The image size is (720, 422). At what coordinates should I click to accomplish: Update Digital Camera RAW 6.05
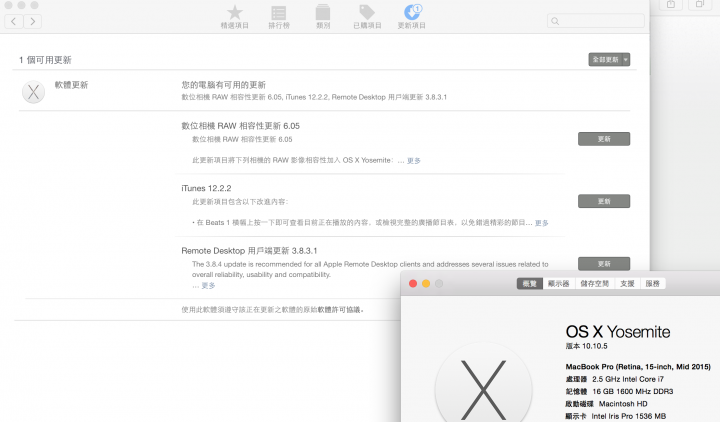pyautogui.click(x=604, y=139)
